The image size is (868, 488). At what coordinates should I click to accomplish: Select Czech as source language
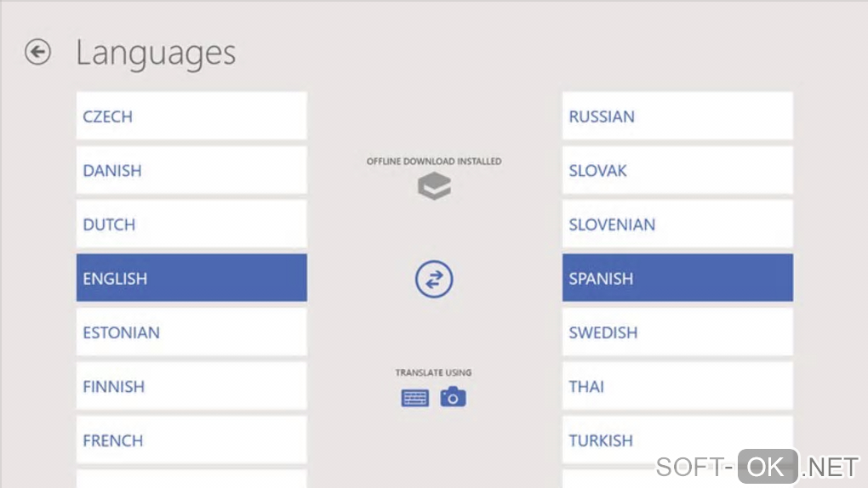(x=191, y=116)
